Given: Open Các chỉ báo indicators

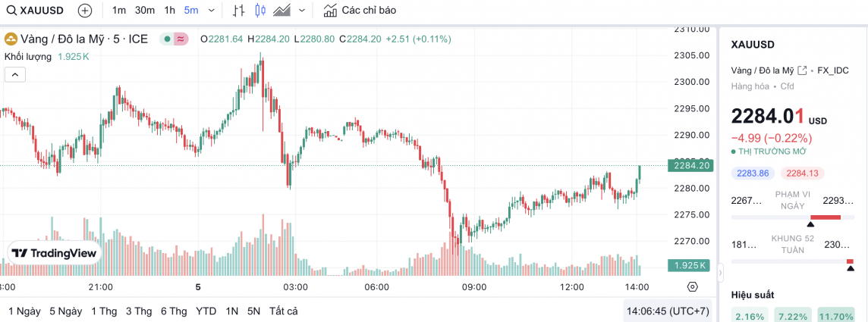Looking at the screenshot, I should pos(360,11).
